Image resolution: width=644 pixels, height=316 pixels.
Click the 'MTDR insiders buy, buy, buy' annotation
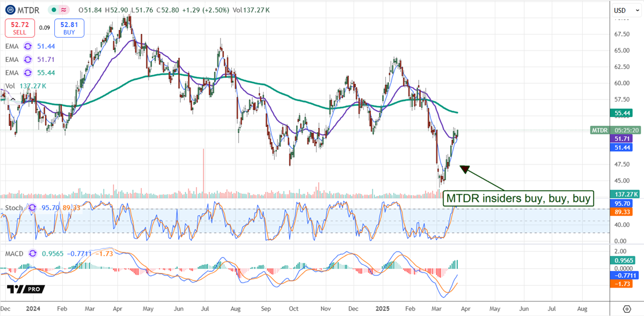tap(519, 198)
